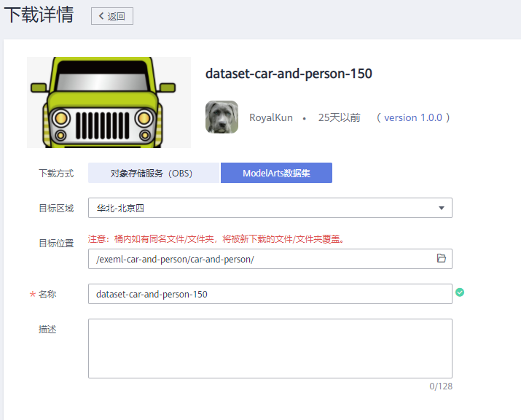The width and height of the screenshot is (521, 420).
Task: Click the 下载方式 field label
Action: [x=55, y=174]
